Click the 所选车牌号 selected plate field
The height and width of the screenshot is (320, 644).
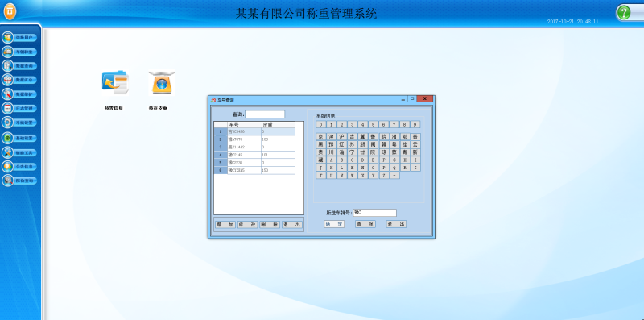point(374,213)
